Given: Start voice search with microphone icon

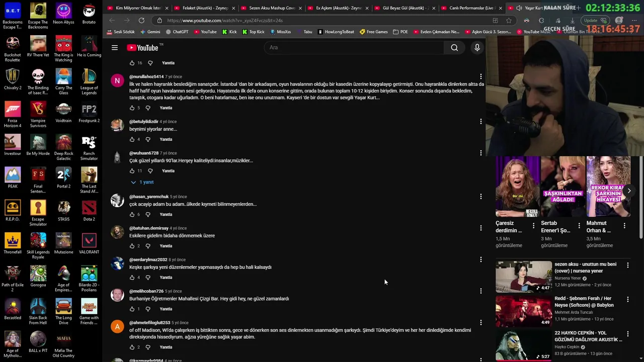Looking at the screenshot, I should (477, 48).
